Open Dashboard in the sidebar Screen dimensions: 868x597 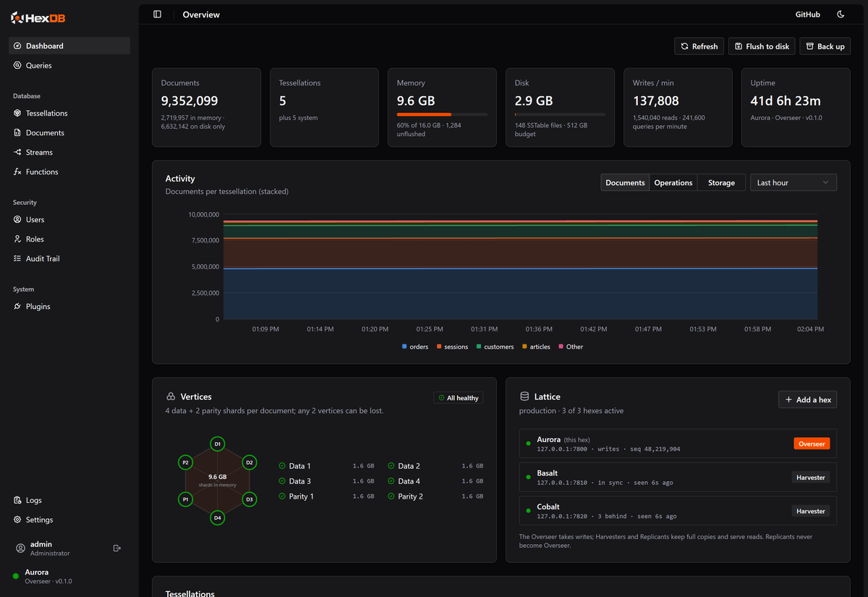point(69,46)
